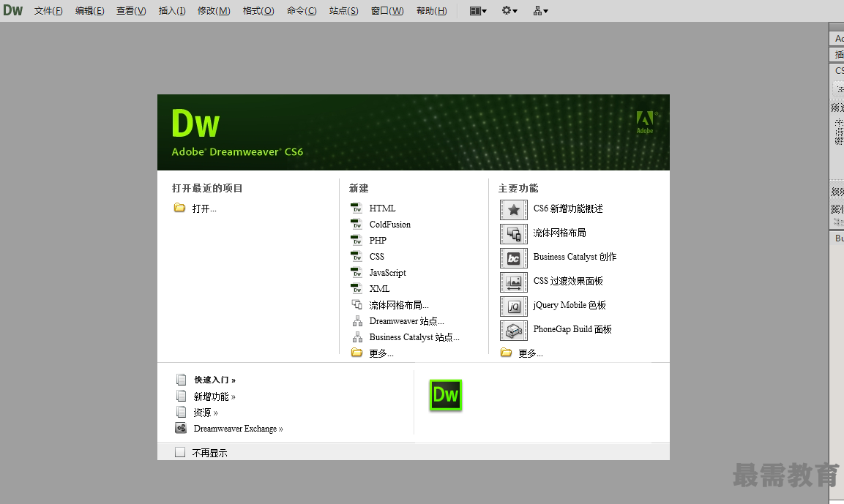Click the Business Catalyst 站点 site icon
This screenshot has width=844, height=504.
point(357,337)
